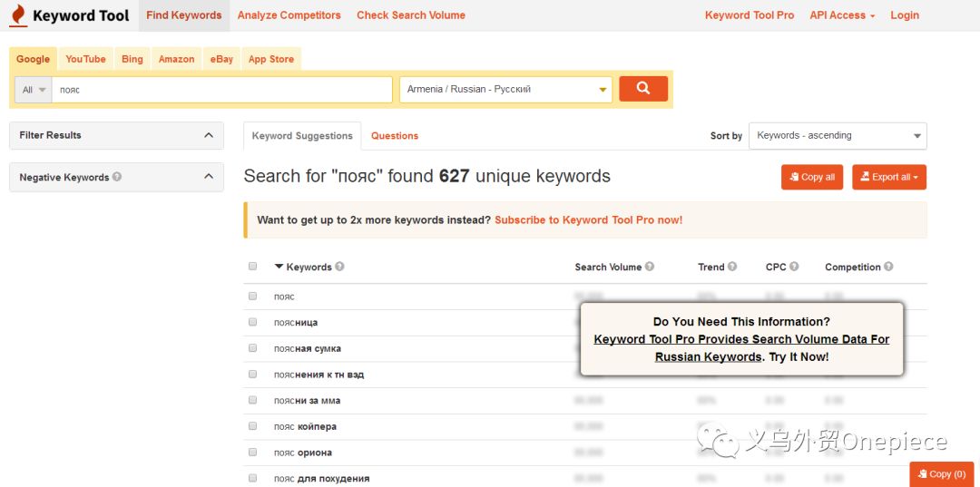Switch to the eBay tab
The image size is (980, 487).
(221, 59)
